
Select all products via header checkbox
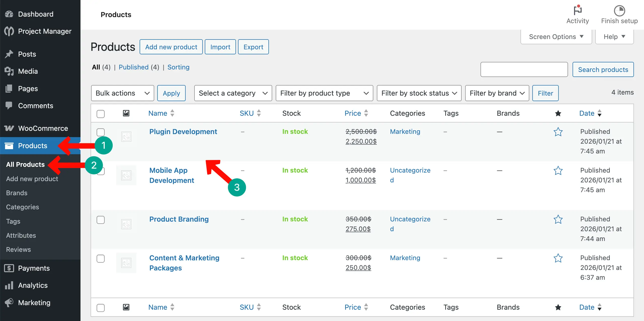pos(101,114)
